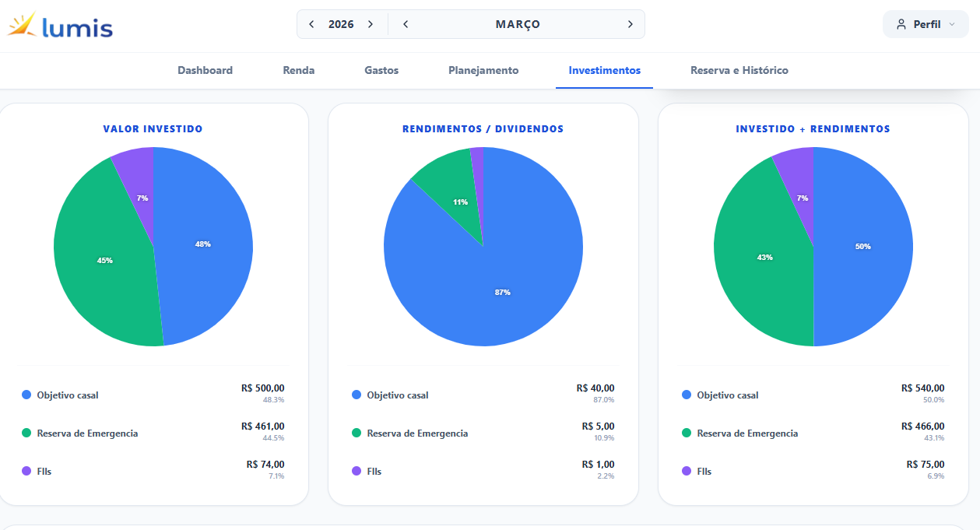Click blue Objetivo casal swatch under Valor Investido
980x530 pixels.
click(27, 395)
